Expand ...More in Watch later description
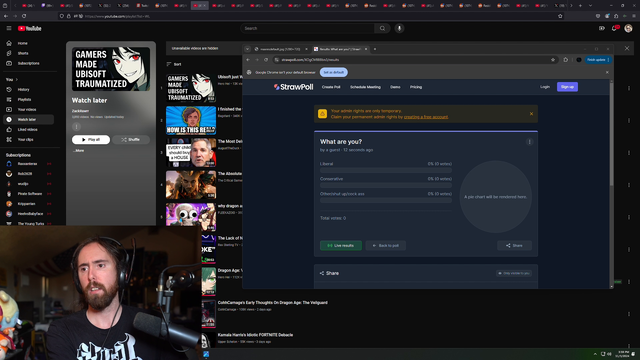 (78, 151)
